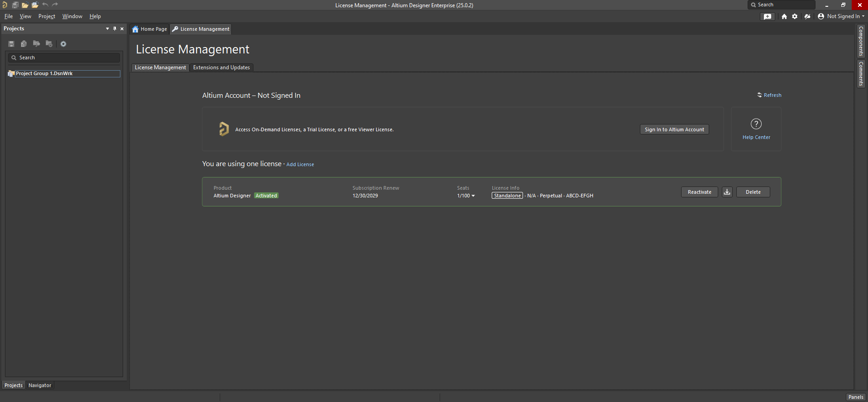Click the Reactivate button
The image size is (868, 402).
[x=700, y=192]
